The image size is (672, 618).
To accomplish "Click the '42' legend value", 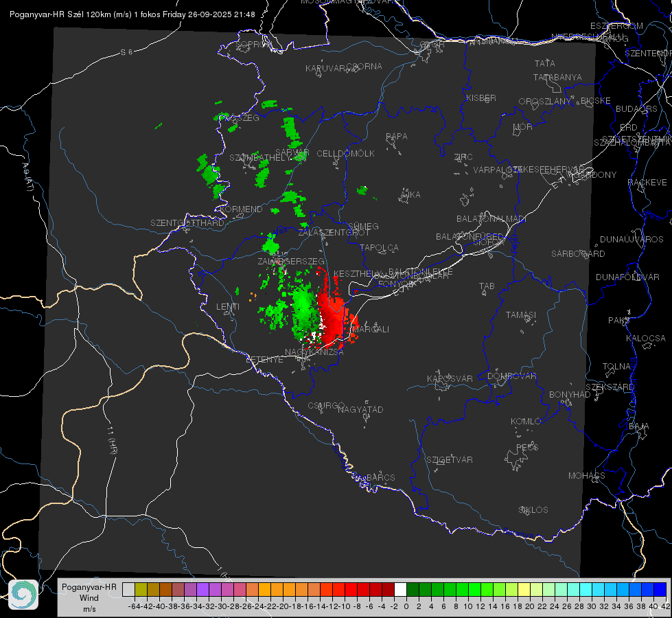I will click(x=665, y=606).
